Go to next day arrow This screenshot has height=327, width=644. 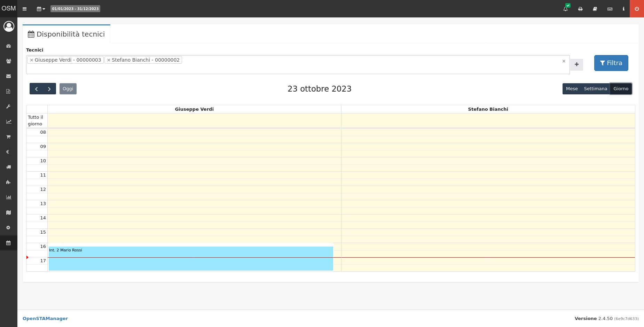click(x=49, y=89)
